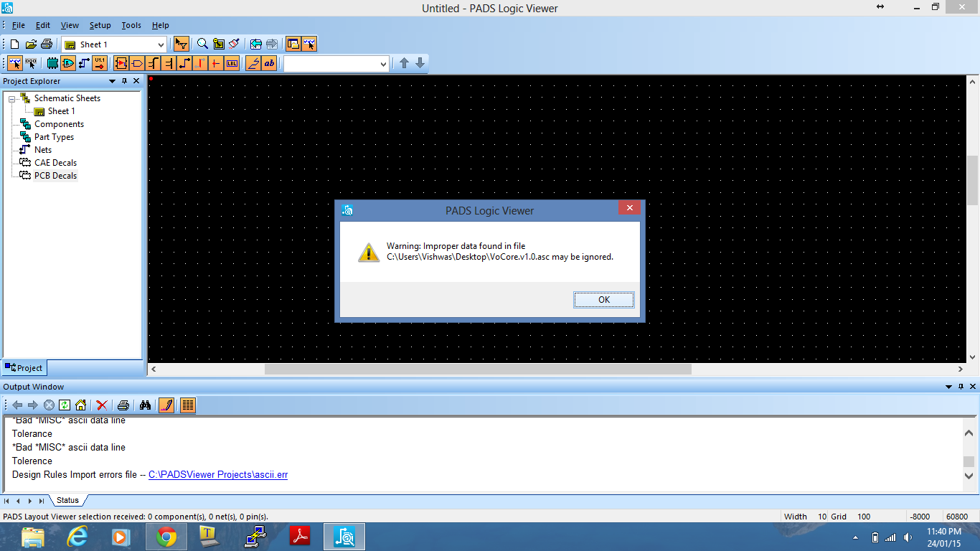Select Sheet 1 in Project Explorer
The height and width of the screenshot is (551, 980).
(x=61, y=111)
